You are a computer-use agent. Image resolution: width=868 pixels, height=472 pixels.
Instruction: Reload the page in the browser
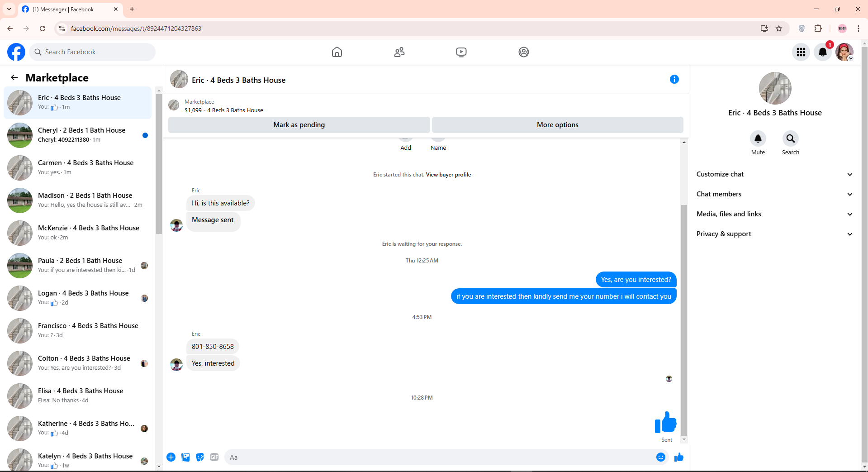(x=43, y=29)
